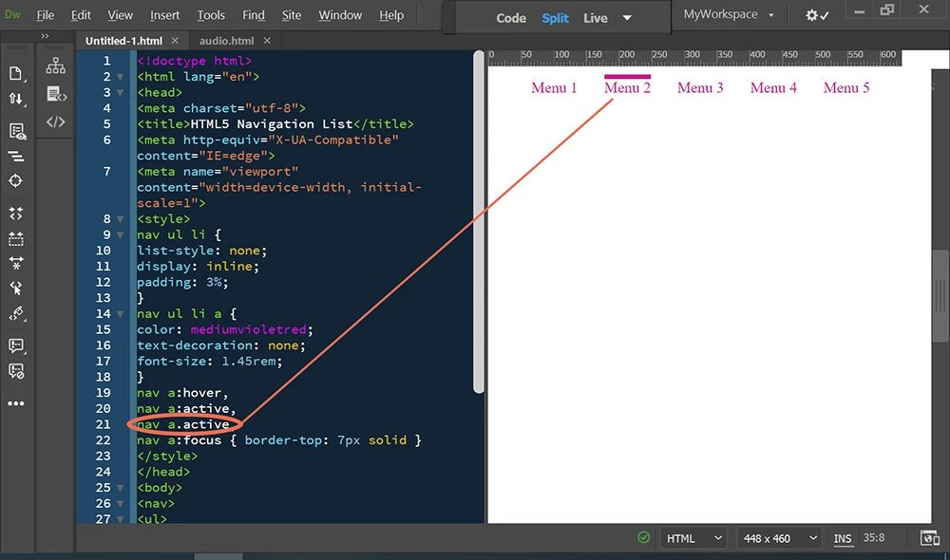Viewport: 950px width, 560px height.
Task: Open the Edit menu
Action: pyautogui.click(x=81, y=15)
